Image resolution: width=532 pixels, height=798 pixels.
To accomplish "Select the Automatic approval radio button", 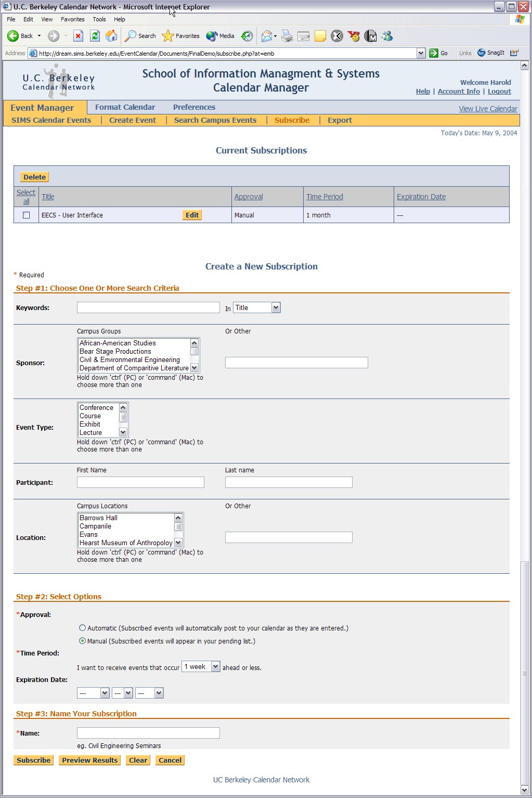I will click(82, 628).
